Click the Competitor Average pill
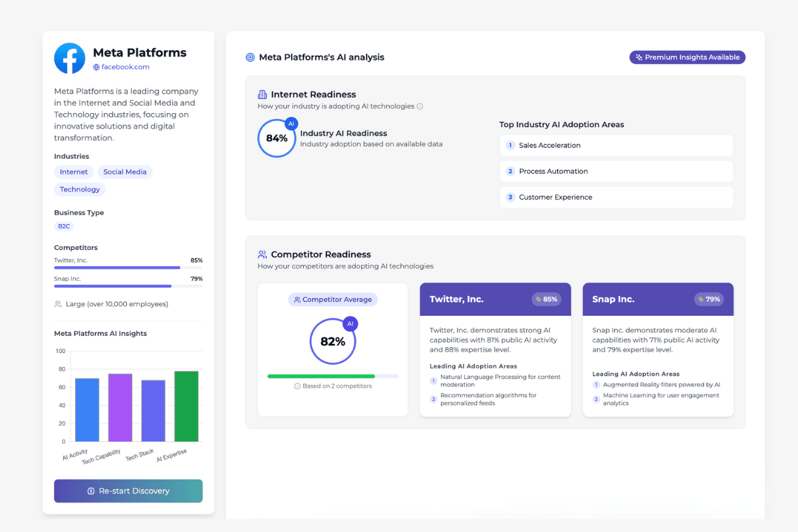 [332, 299]
